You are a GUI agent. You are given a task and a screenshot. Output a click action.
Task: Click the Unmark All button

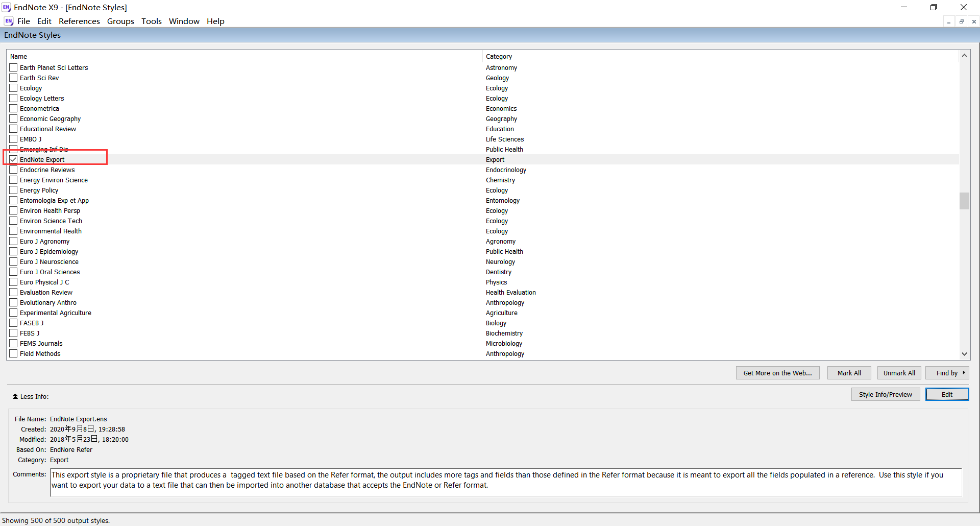tap(899, 373)
